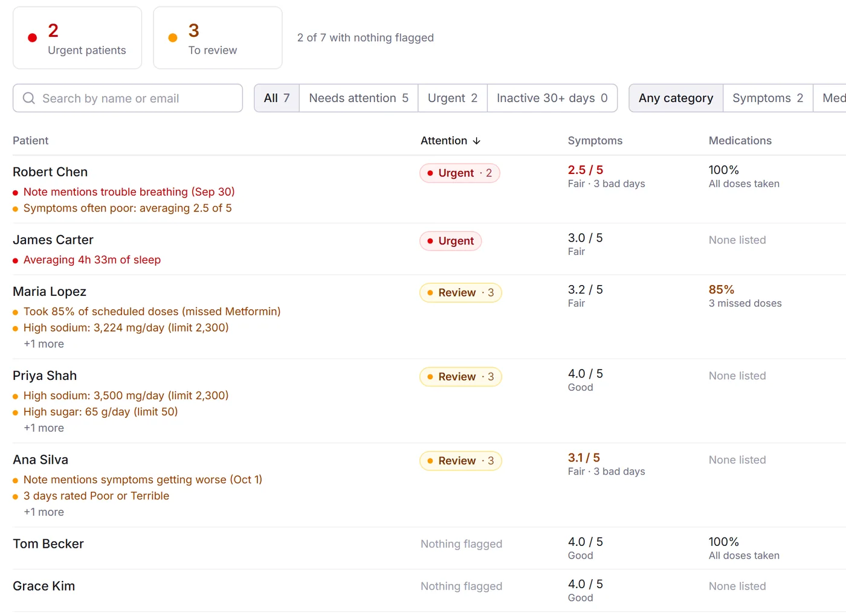Click "2 of 7 with nothing flagged" summary
The width and height of the screenshot is (846, 616).
[366, 37]
